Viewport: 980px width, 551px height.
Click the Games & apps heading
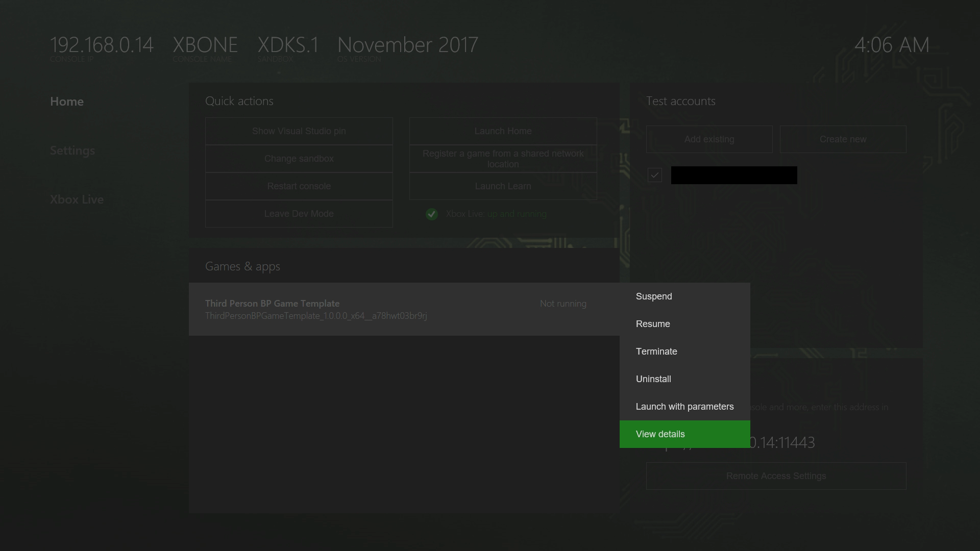(242, 266)
